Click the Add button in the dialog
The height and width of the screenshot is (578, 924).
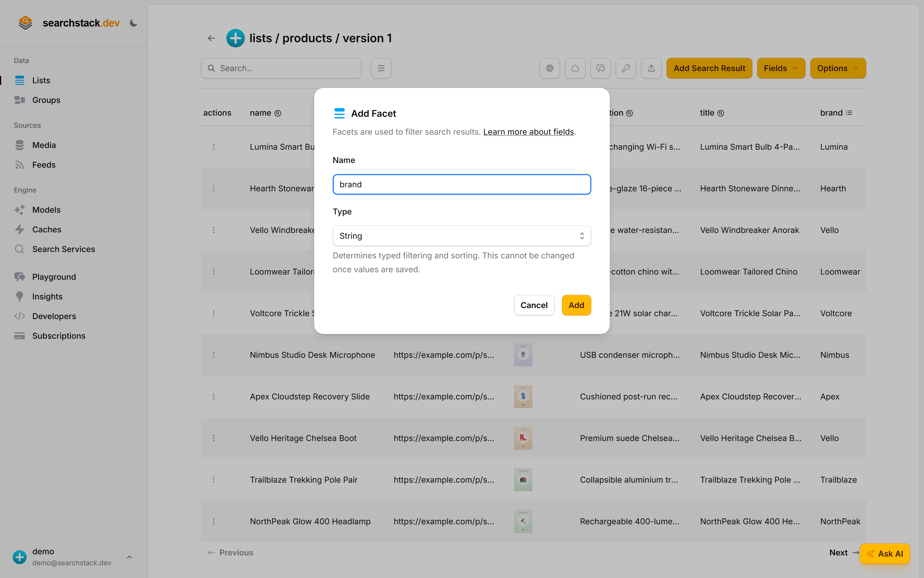pyautogui.click(x=576, y=305)
